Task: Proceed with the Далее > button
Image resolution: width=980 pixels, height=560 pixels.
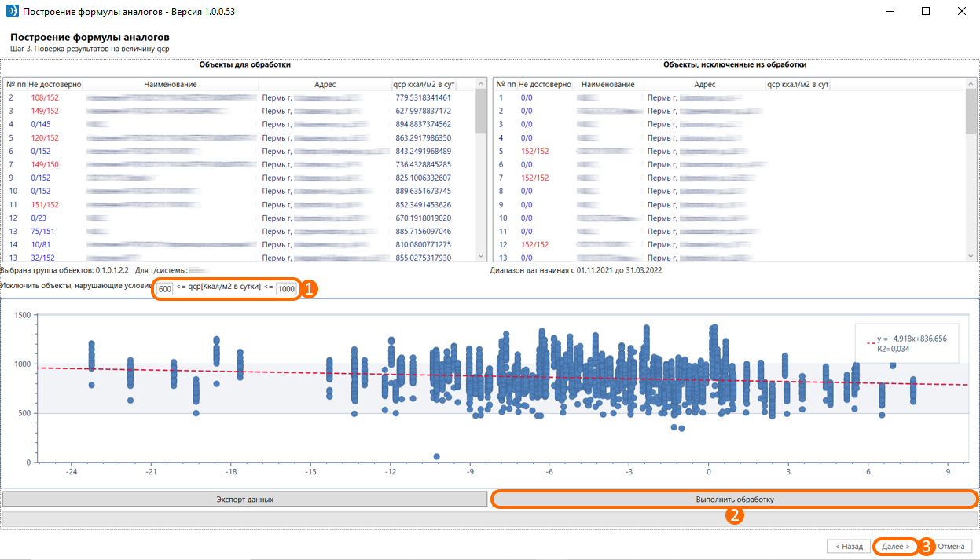Action: (x=895, y=546)
